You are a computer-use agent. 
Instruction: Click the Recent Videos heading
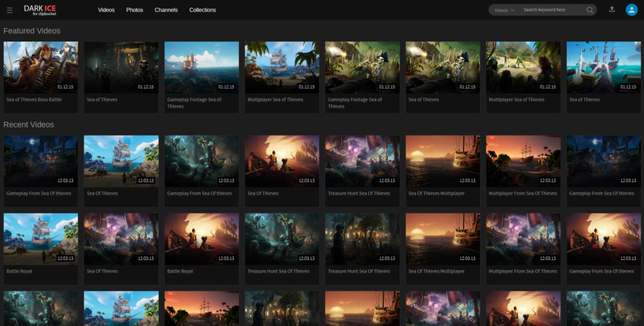pos(28,124)
